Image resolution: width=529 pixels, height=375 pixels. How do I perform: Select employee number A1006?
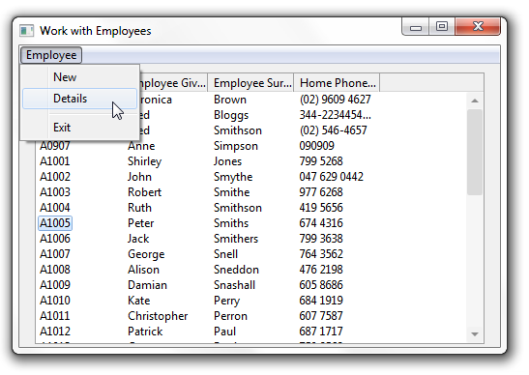point(55,239)
